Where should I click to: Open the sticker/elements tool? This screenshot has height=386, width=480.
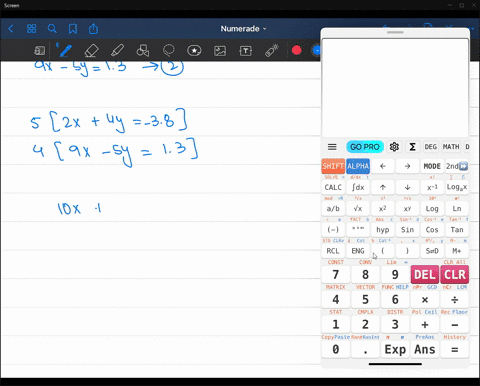click(x=194, y=51)
